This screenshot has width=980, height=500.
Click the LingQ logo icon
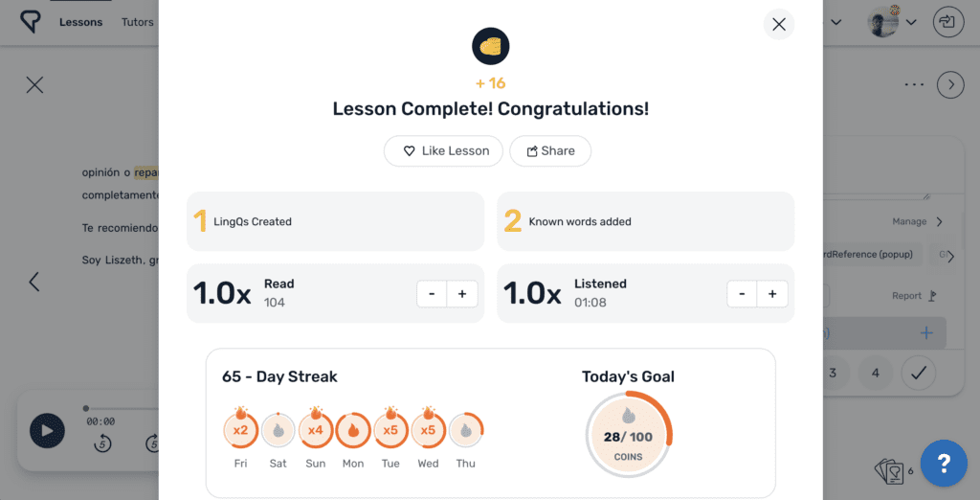tap(31, 21)
